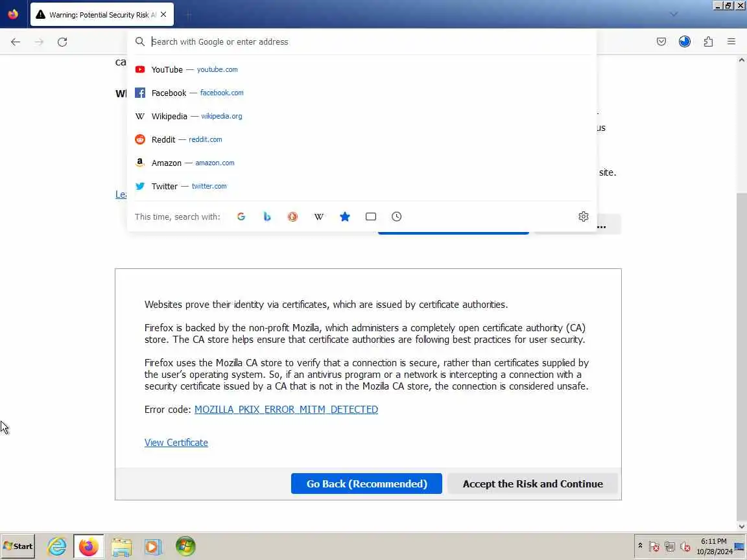Click the vertical scrollbar thumb
The height and width of the screenshot is (560, 747).
point(742,356)
